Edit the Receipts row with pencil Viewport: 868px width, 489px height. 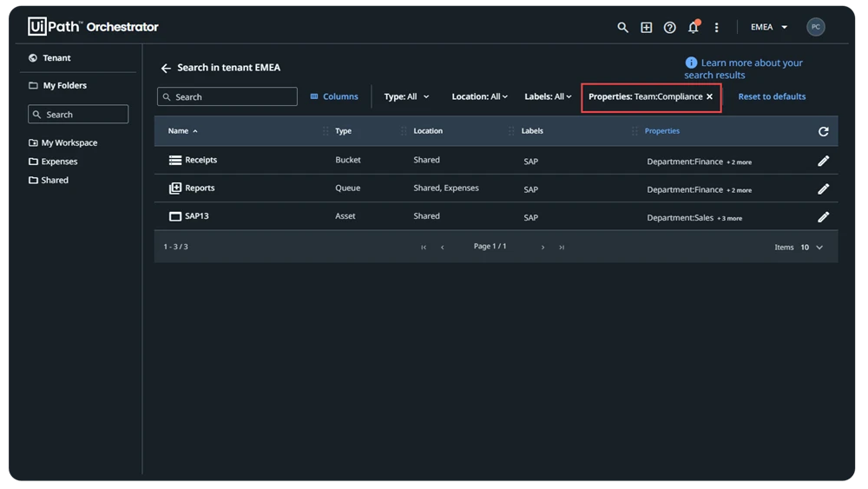pos(823,161)
